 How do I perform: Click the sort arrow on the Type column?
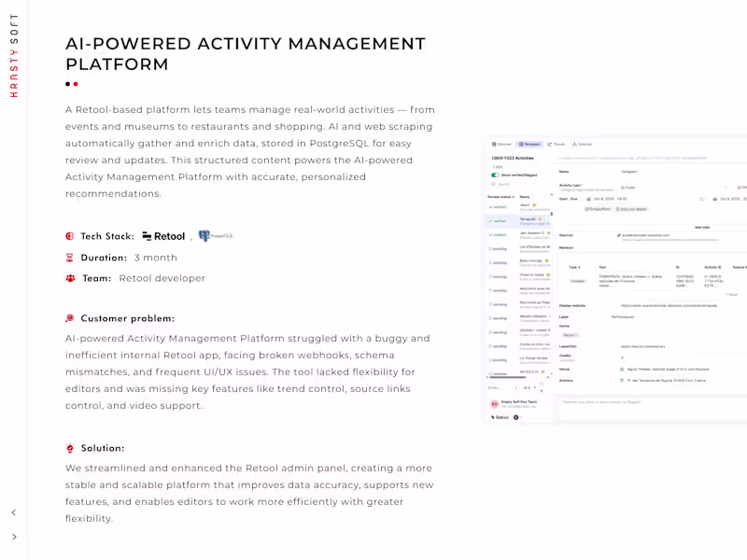577,266
